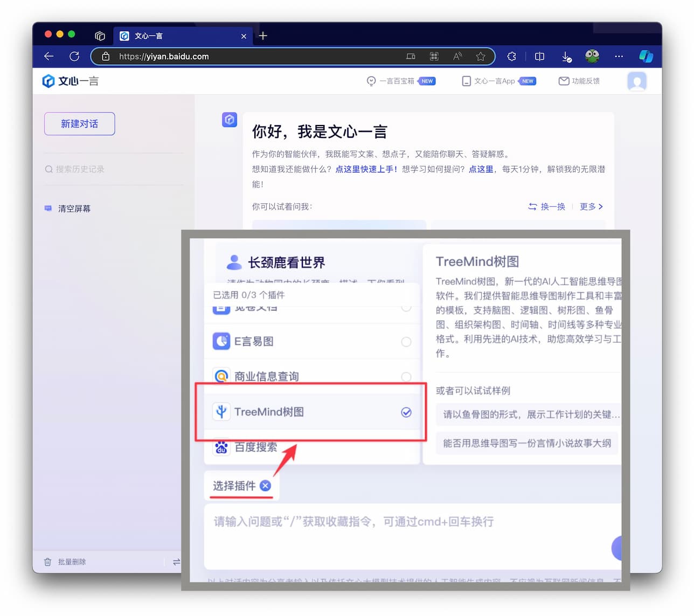Click the TreeMind树图 heading text
Viewport: 694px width, 616px height.
click(477, 262)
